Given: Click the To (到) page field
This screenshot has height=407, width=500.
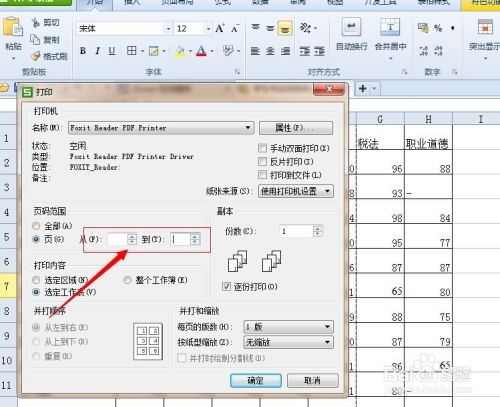Looking at the screenshot, I should point(180,239).
